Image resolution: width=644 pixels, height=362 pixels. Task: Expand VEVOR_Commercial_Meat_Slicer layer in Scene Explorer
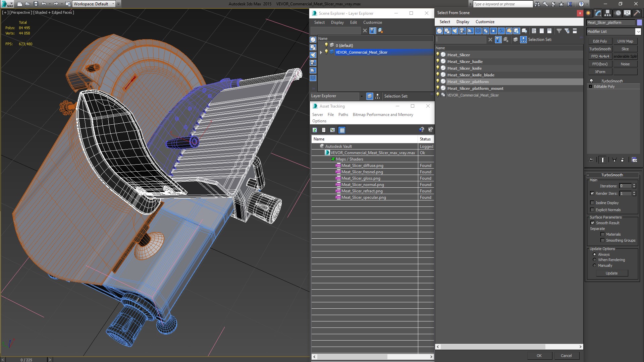(x=321, y=52)
